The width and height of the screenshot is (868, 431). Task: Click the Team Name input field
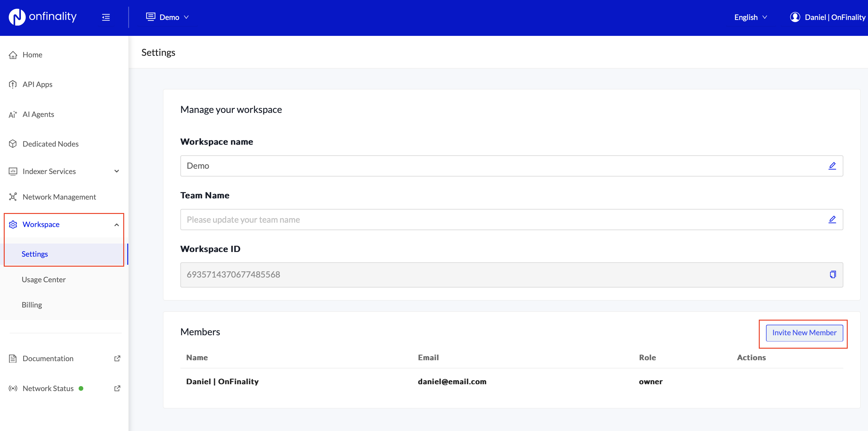coord(404,220)
